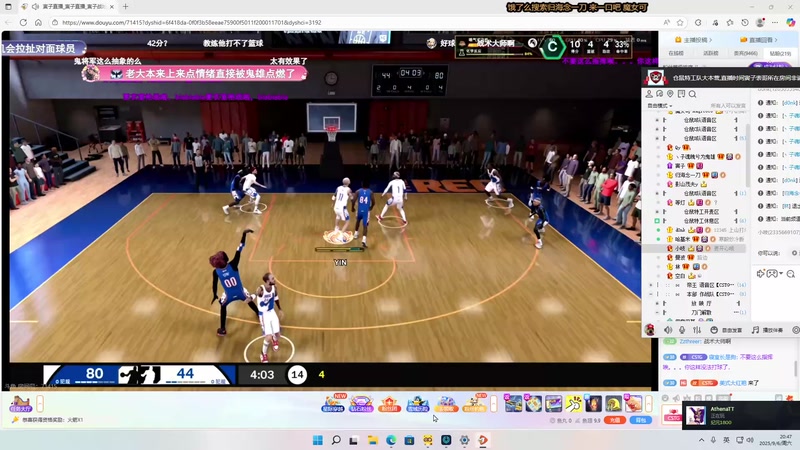The image size is (800, 450).
Task: Open Microsoft Store from taskbar
Action: (409, 440)
